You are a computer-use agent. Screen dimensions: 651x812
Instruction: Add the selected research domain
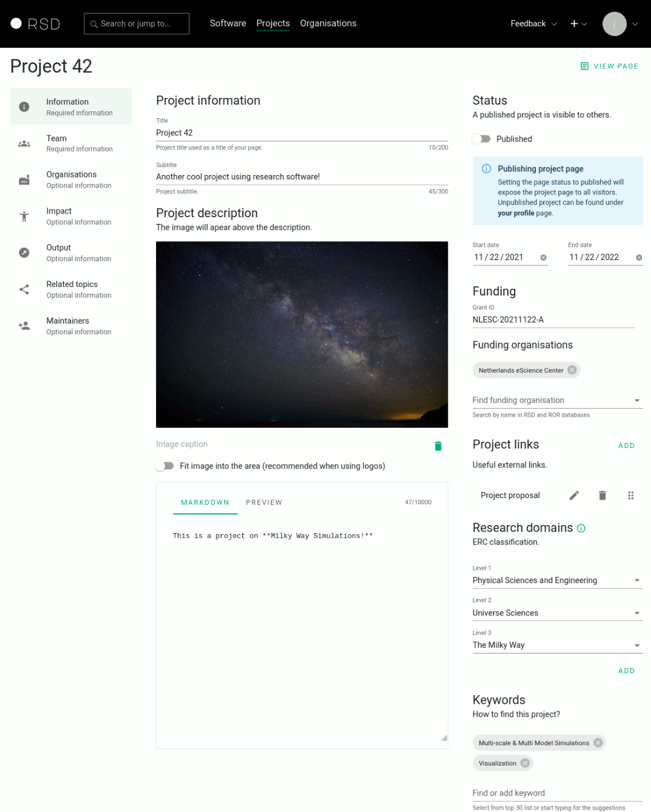[627, 671]
